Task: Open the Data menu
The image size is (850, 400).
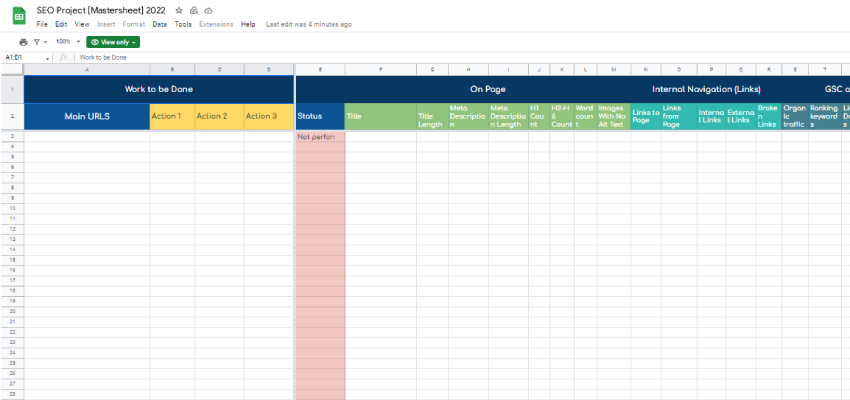Action: pyautogui.click(x=159, y=24)
